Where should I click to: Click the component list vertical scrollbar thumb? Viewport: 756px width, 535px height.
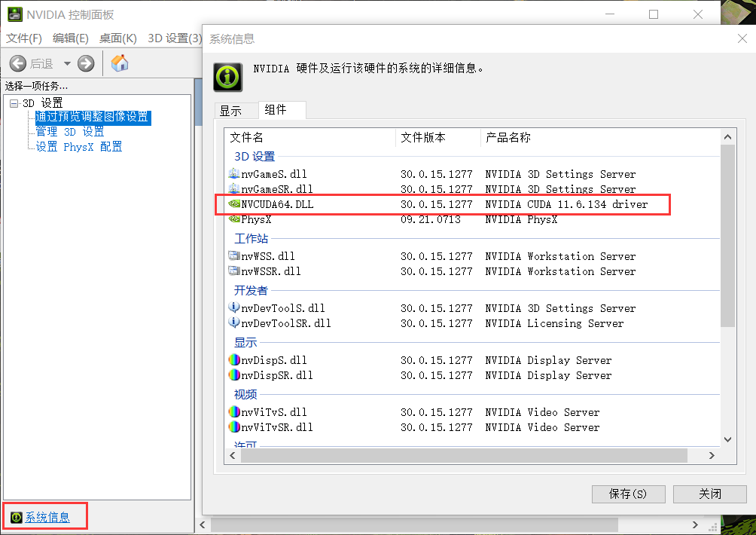728,235
